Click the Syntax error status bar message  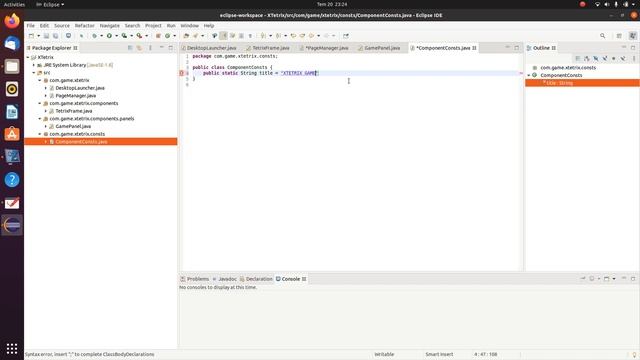pyautogui.click(x=90, y=354)
